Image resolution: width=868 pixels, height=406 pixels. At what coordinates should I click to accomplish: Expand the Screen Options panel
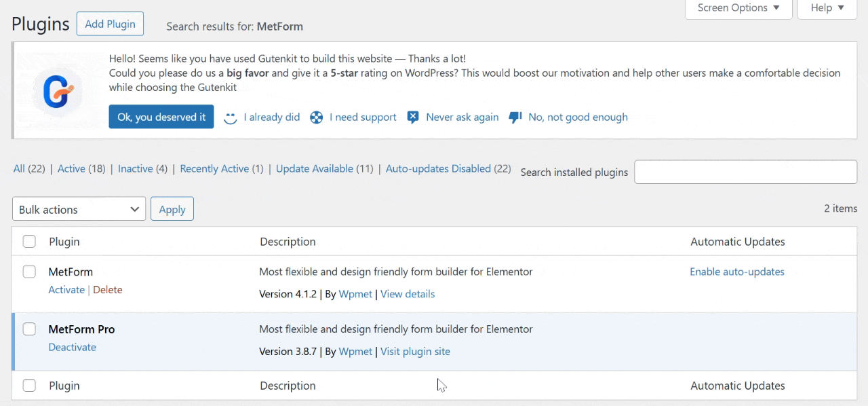pos(738,8)
